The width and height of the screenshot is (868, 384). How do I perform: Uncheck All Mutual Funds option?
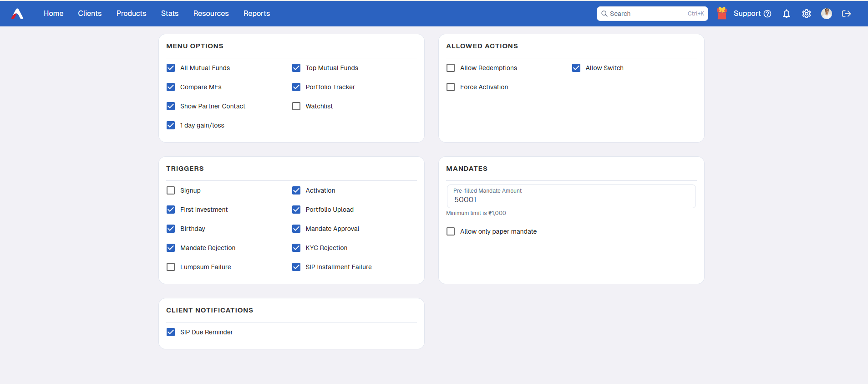[x=171, y=68]
